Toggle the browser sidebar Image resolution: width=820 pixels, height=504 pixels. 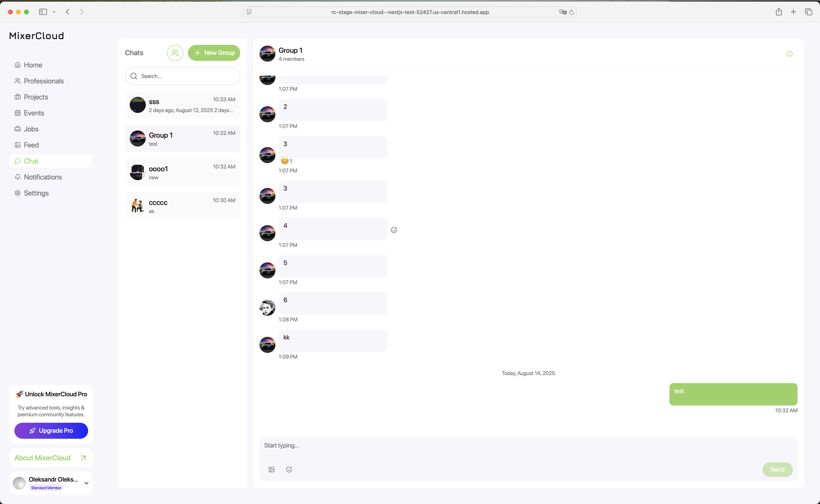pyautogui.click(x=43, y=12)
